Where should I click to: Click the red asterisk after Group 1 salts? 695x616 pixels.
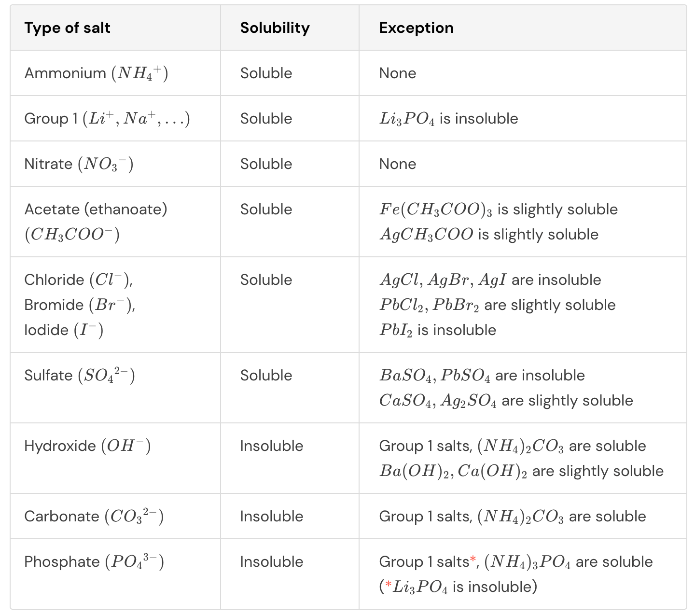[x=473, y=560]
